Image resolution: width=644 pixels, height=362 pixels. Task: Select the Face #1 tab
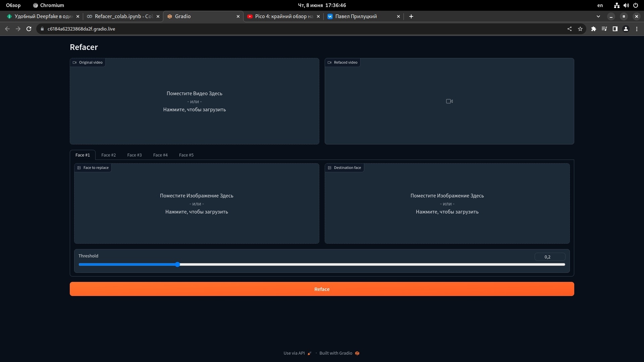(x=83, y=155)
